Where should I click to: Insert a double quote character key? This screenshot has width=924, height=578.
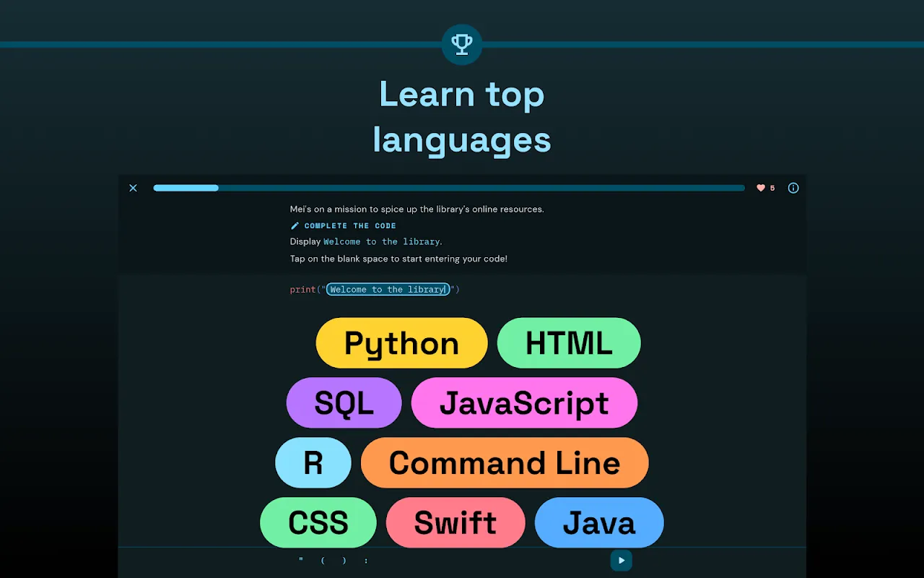(300, 561)
